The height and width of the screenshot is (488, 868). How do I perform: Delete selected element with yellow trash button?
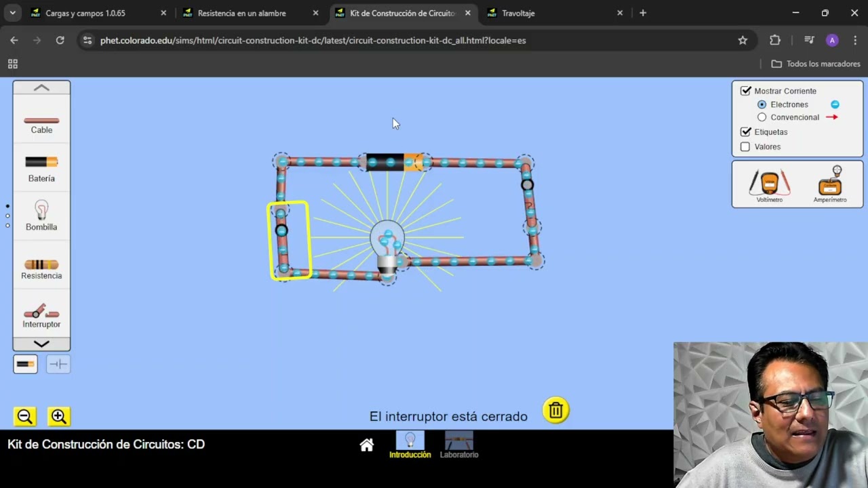point(555,410)
